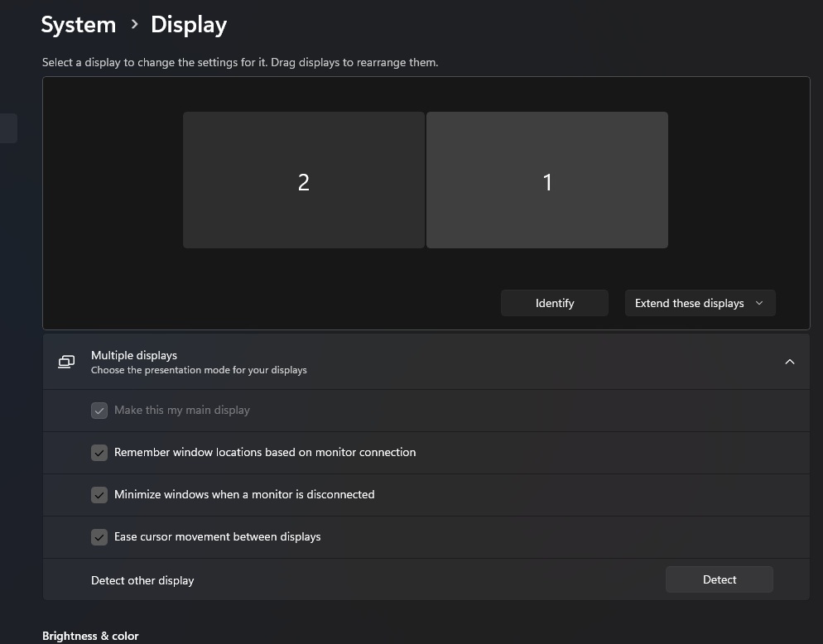Click the Identify button
The height and width of the screenshot is (644, 823).
tap(554, 303)
